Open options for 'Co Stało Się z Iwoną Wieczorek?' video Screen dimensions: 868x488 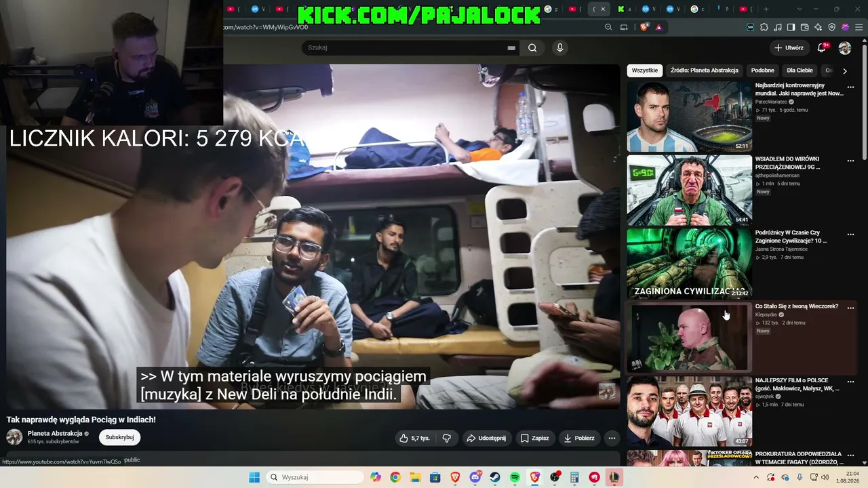(x=850, y=308)
